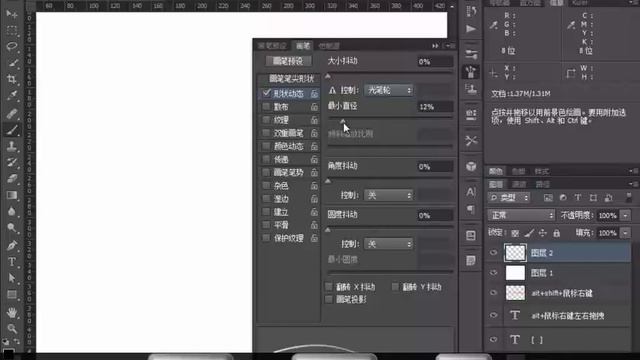Check the 翻转 X 抖动 box
Screen dimensions: 640x360
point(329,287)
